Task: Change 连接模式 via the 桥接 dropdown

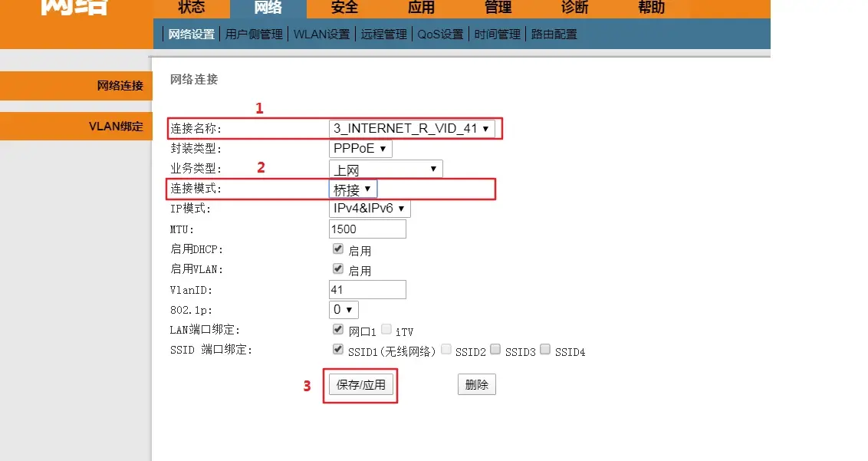Action: pyautogui.click(x=353, y=189)
